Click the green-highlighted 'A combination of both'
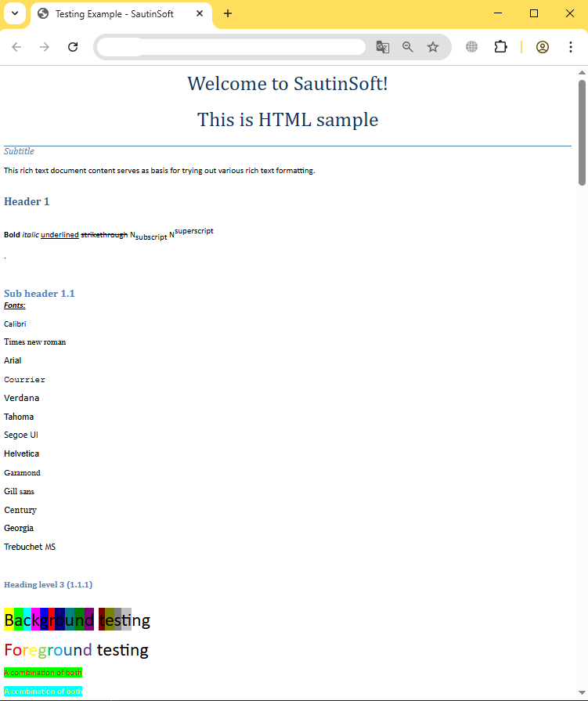Image resolution: width=588 pixels, height=701 pixels. point(43,672)
